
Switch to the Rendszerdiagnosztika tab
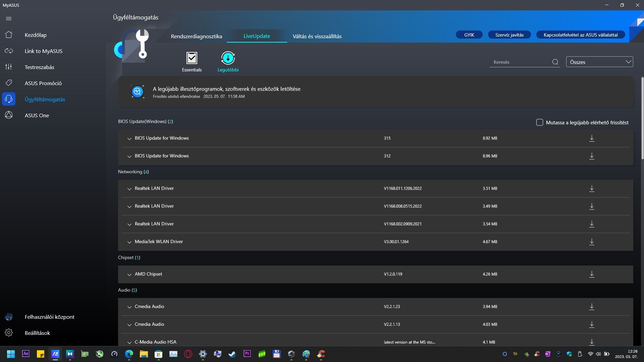point(196,36)
